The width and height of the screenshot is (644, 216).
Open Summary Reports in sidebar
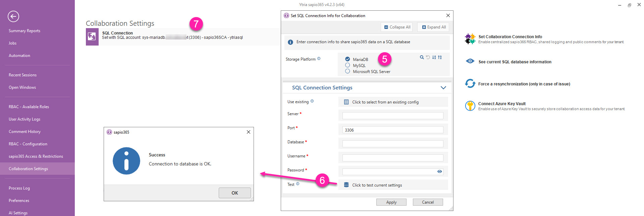point(24,31)
